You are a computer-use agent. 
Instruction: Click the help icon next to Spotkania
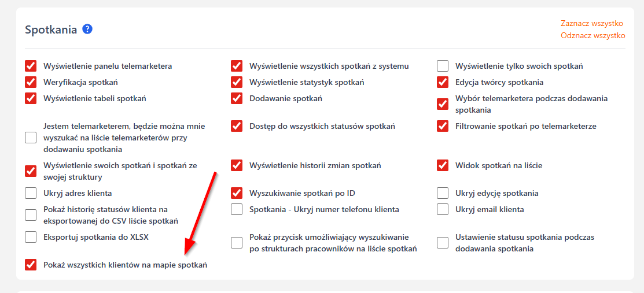[x=87, y=29]
